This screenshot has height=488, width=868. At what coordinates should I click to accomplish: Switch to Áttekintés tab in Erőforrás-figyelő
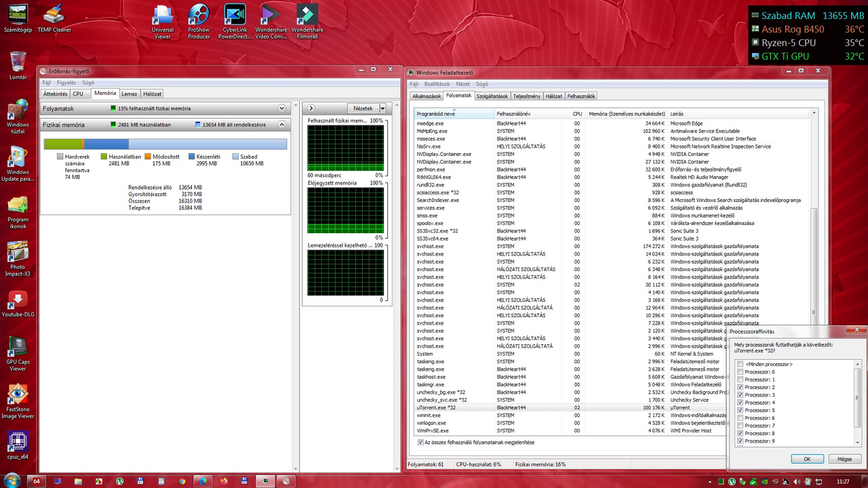pyautogui.click(x=55, y=94)
